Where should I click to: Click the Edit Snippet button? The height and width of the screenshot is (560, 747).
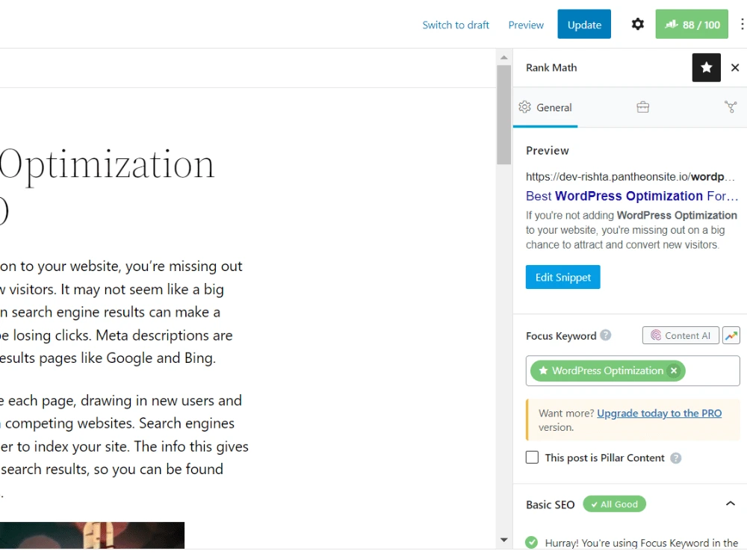(562, 277)
